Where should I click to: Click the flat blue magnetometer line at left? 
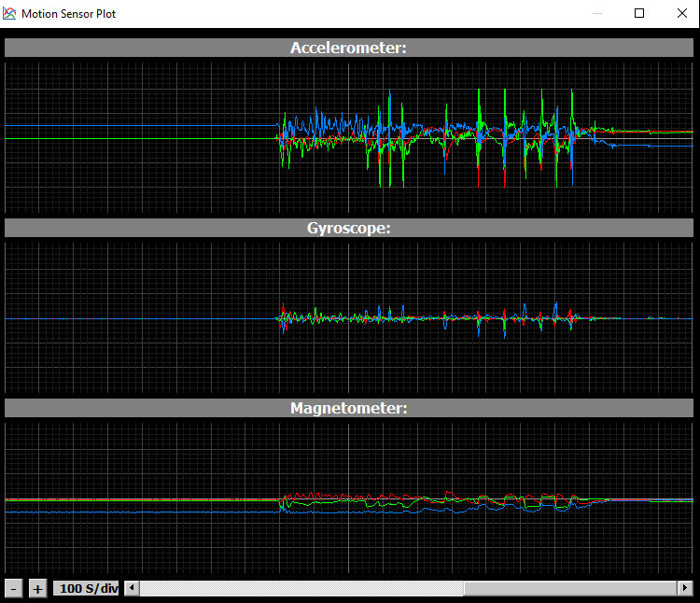pos(140,512)
